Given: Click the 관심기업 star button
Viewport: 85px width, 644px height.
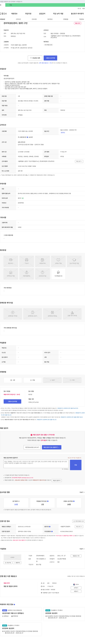Looking at the screenshot, I should [x=8, y=563].
